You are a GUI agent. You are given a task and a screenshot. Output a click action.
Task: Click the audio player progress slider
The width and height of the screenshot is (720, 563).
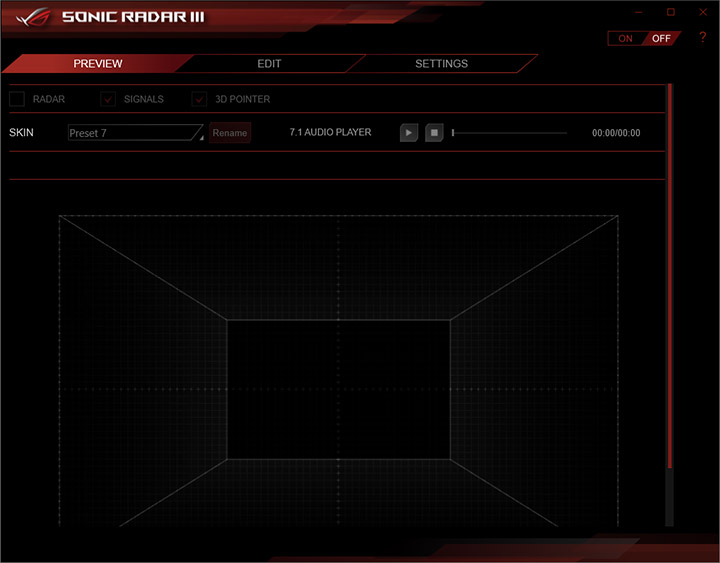click(509, 133)
